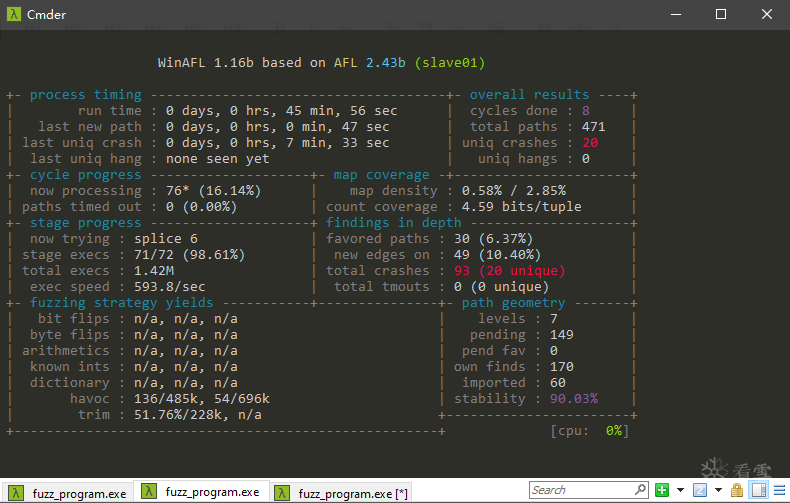Toggle the alternative buffer scroll icon
This screenshot has width=790, height=503.
tap(759, 490)
